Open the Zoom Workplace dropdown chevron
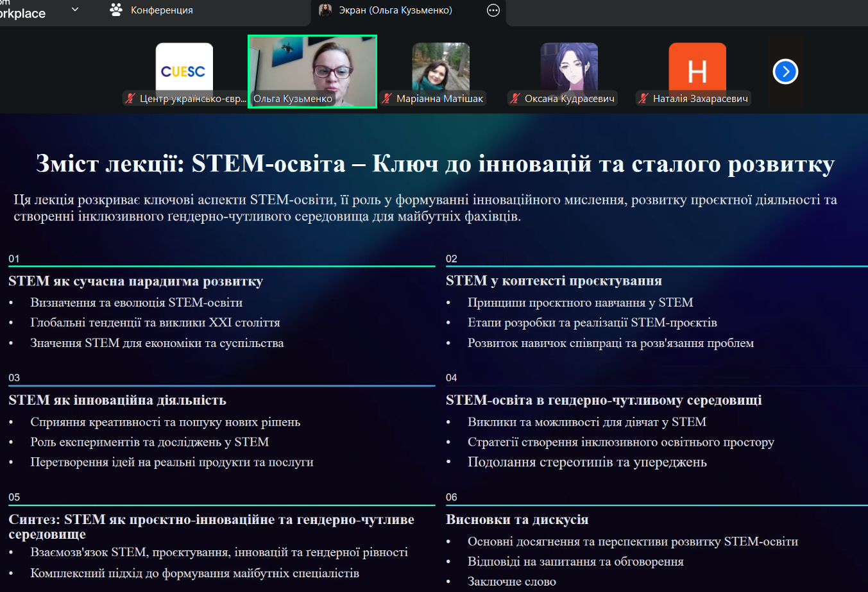 (75, 10)
